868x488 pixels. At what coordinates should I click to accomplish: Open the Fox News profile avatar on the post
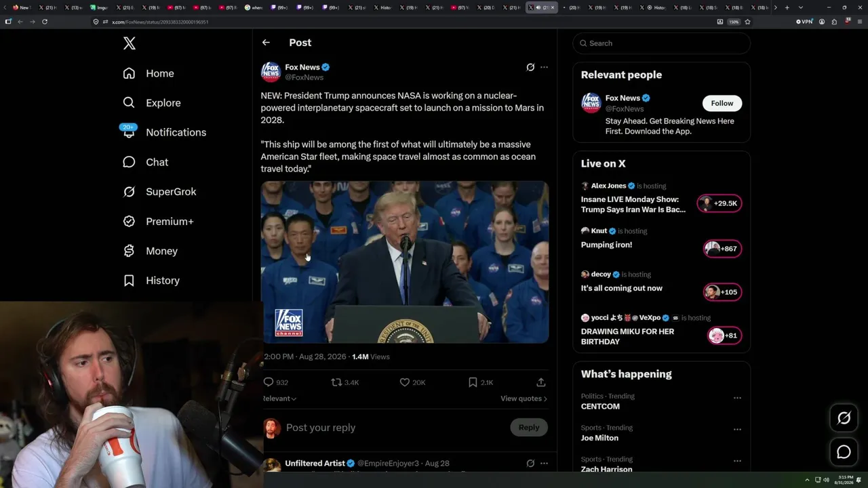point(271,72)
